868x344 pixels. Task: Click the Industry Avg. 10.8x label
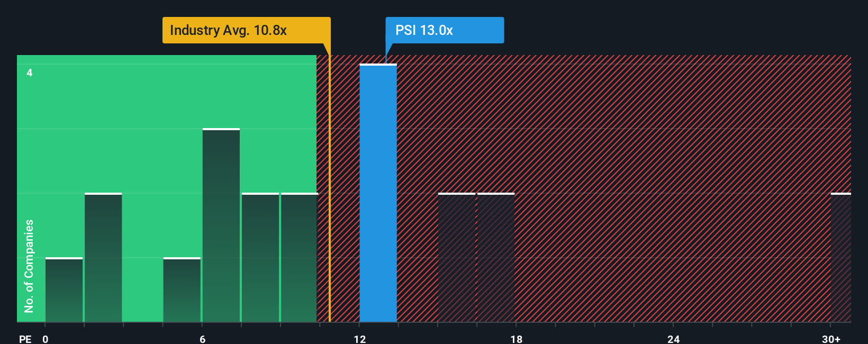click(246, 30)
